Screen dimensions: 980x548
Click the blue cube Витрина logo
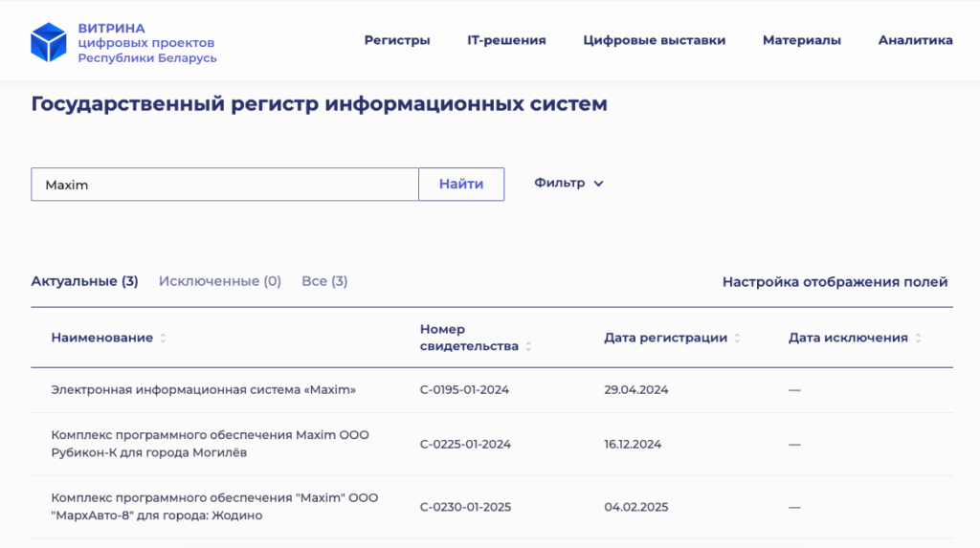pos(48,42)
